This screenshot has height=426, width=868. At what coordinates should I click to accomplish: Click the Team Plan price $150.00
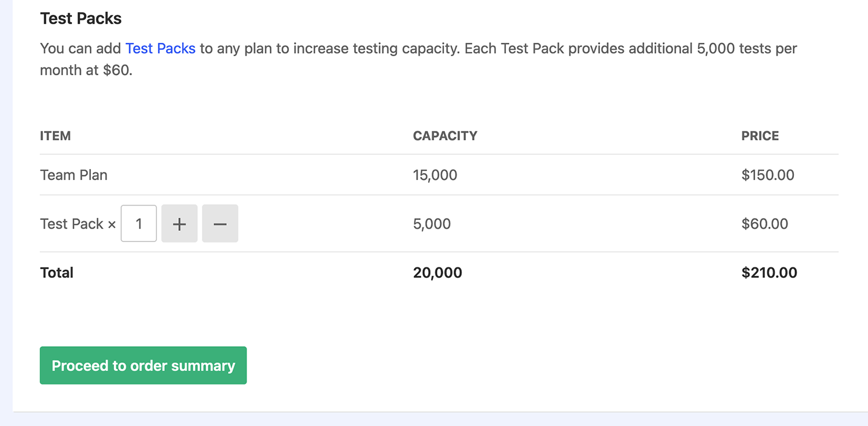click(768, 175)
